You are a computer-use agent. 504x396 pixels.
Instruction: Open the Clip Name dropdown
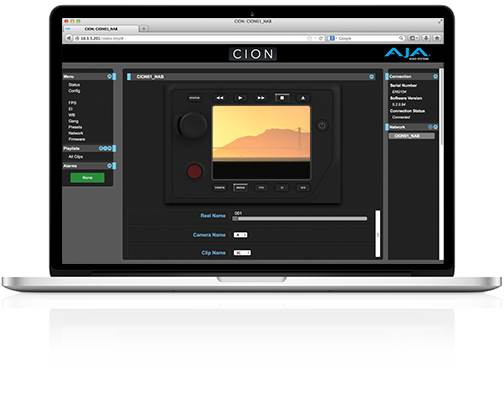[x=242, y=253]
